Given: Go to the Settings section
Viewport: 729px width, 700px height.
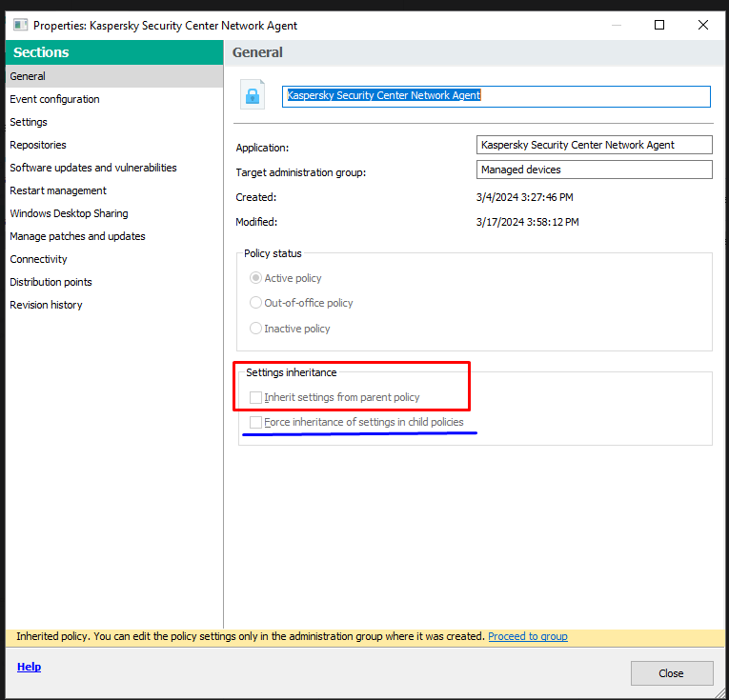Looking at the screenshot, I should (114, 122).
